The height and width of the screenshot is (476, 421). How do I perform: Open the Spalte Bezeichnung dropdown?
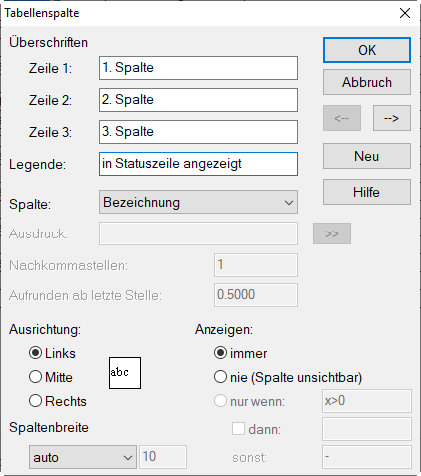198,202
